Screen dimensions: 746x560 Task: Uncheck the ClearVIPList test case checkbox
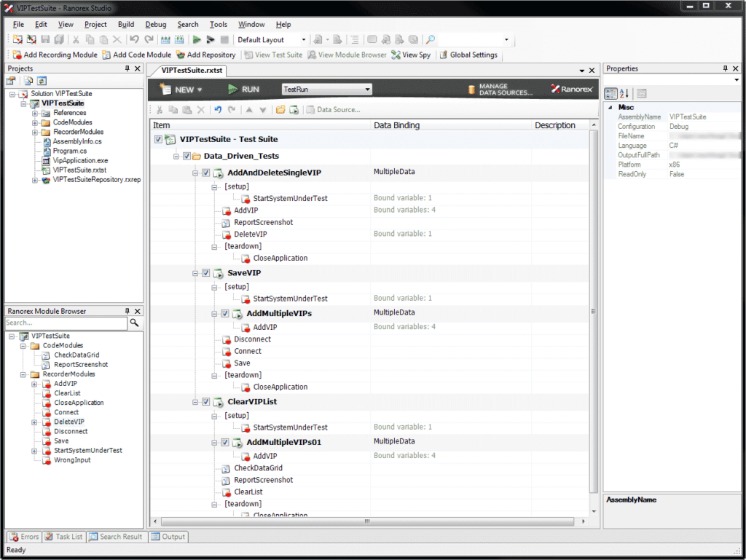(206, 402)
